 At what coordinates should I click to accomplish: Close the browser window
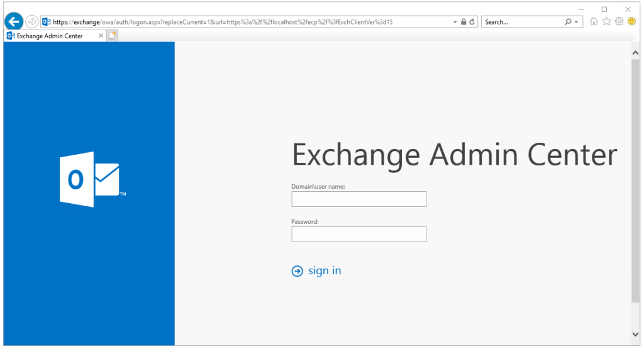click(628, 9)
